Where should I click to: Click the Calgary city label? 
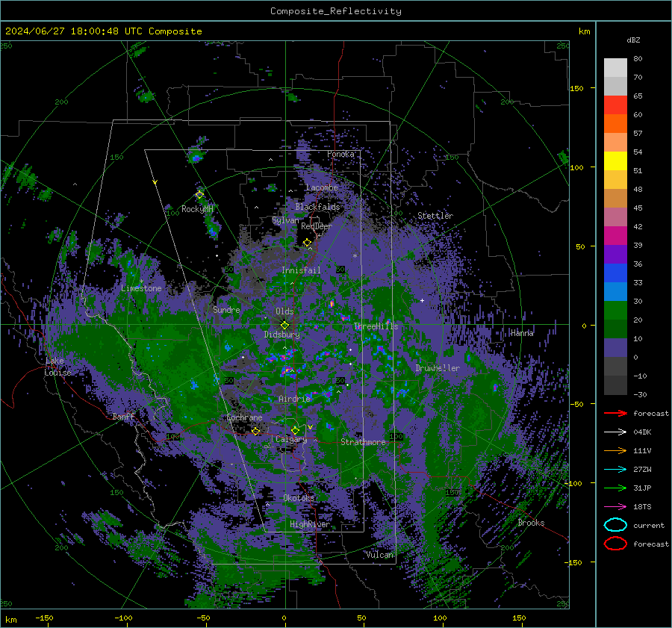point(291,439)
